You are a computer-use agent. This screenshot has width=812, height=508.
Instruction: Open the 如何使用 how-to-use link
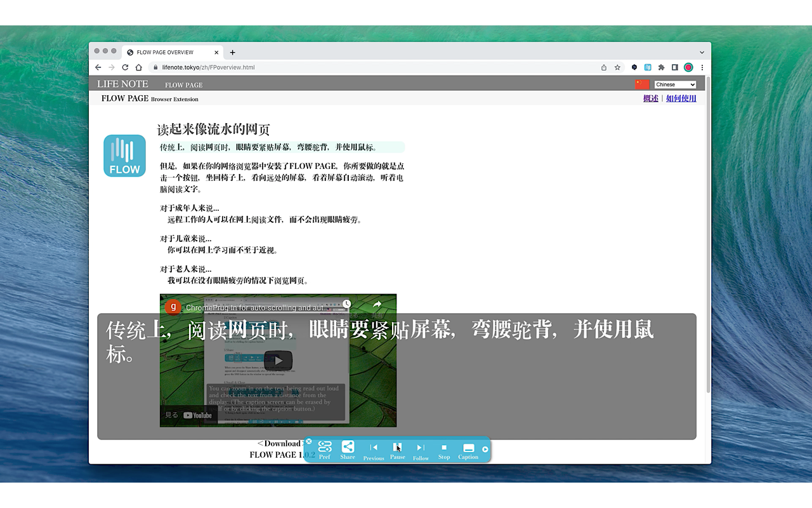click(681, 98)
